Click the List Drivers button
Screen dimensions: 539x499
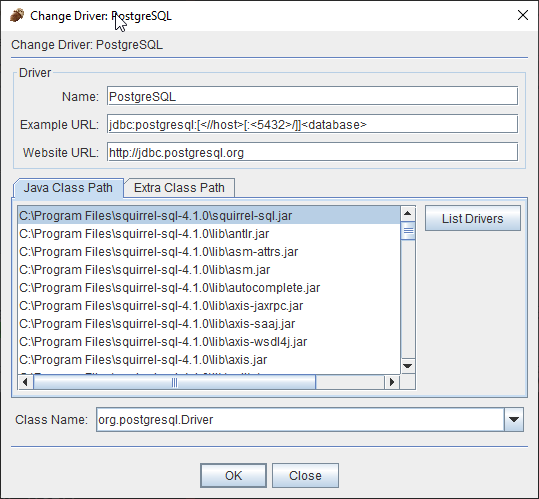click(x=473, y=218)
